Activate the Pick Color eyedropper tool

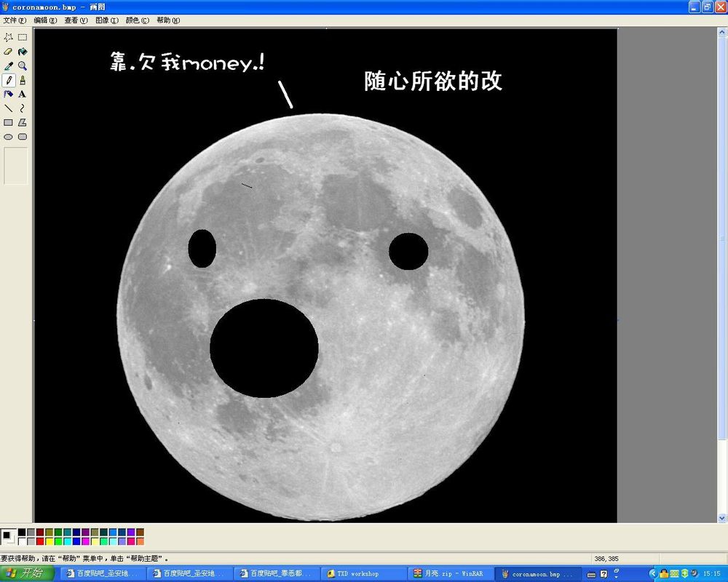(8, 66)
